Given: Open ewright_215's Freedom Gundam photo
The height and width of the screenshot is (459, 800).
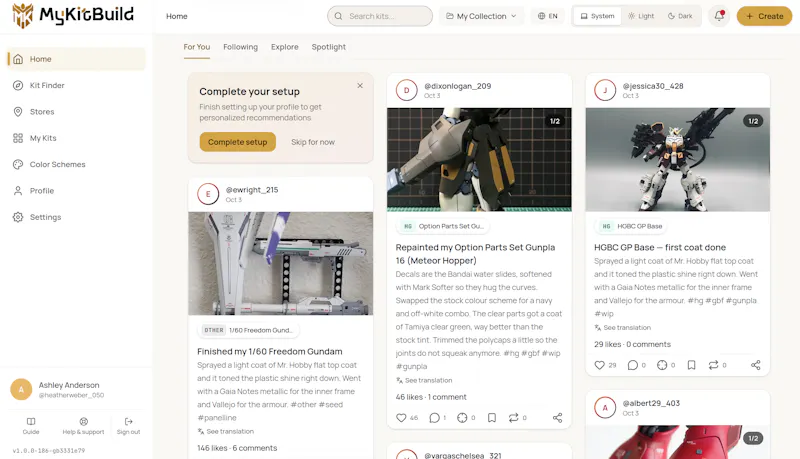Looking at the screenshot, I should click(x=281, y=263).
